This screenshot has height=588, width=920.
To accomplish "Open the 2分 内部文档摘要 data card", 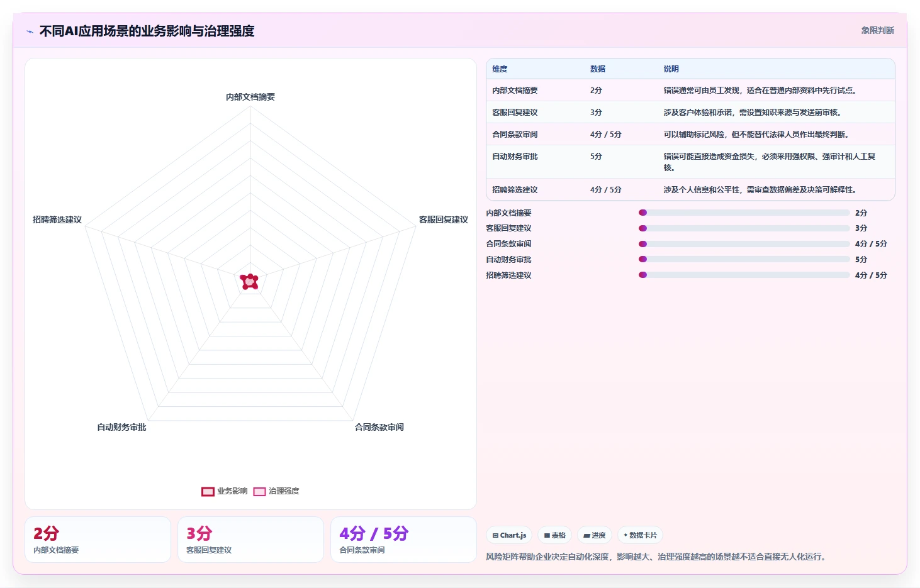I will [98, 540].
